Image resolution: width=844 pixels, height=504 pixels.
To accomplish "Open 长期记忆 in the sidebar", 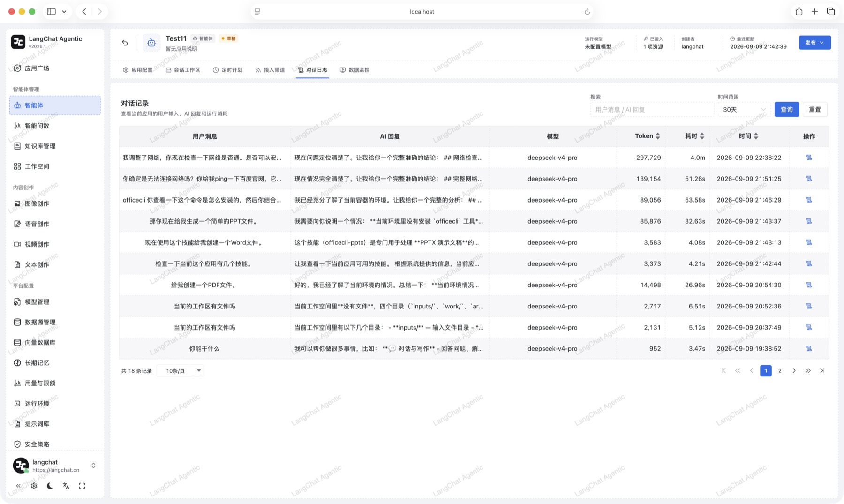I will (55, 362).
